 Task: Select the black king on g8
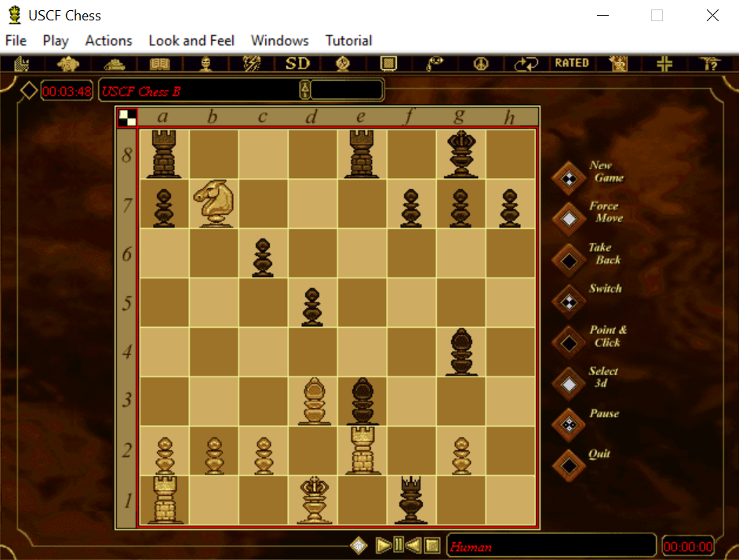461,155
